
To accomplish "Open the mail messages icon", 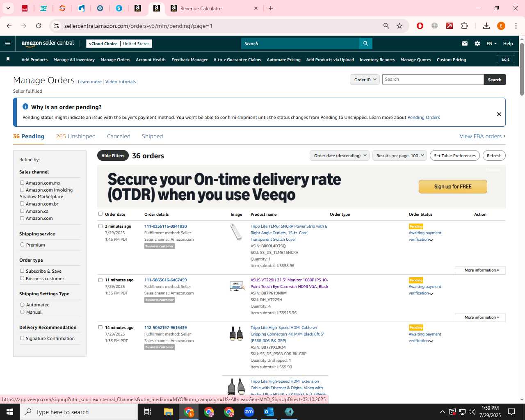I will 465,43.
